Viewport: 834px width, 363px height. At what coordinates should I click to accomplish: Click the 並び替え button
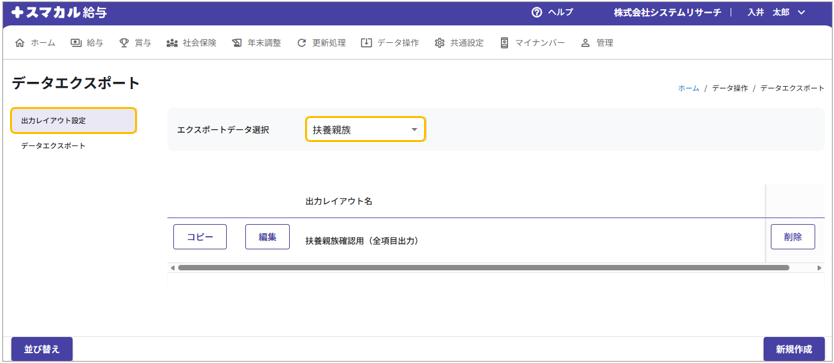pyautogui.click(x=42, y=349)
